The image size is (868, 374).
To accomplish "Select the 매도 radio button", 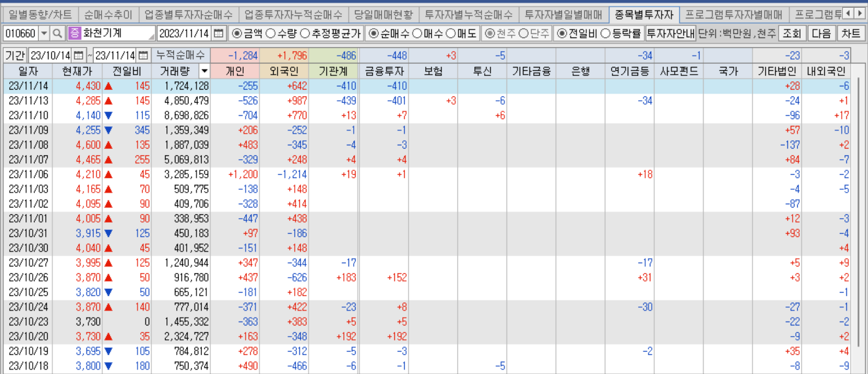I will tap(451, 33).
